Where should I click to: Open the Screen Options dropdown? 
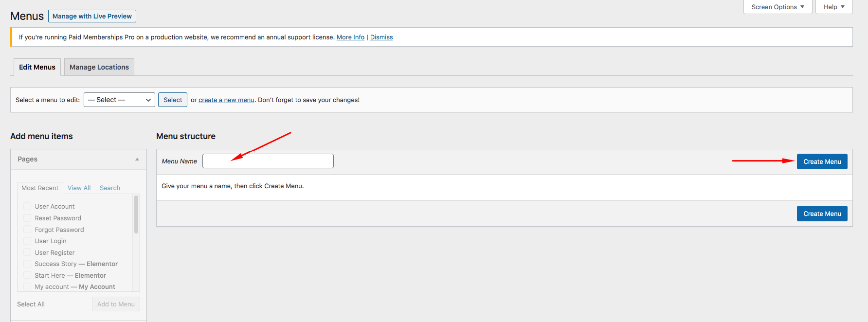(x=777, y=7)
